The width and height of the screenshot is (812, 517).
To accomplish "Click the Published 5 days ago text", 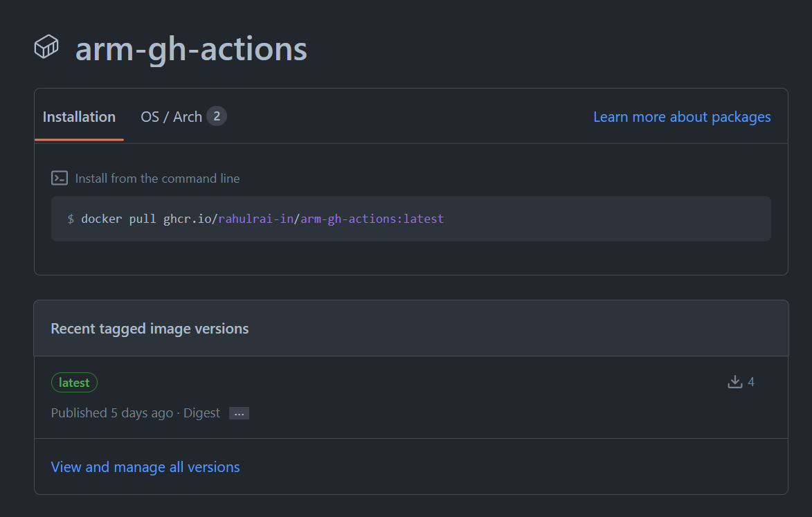I will (111, 413).
